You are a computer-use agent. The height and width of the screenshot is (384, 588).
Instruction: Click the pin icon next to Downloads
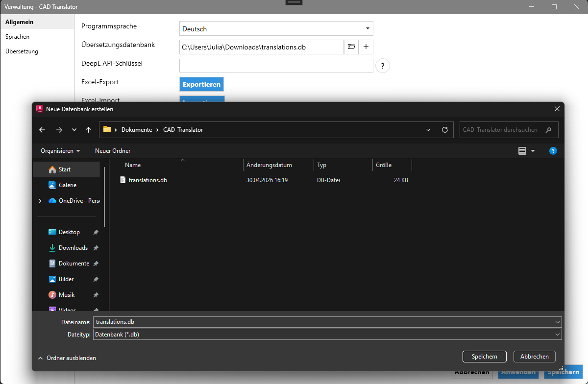pos(96,248)
